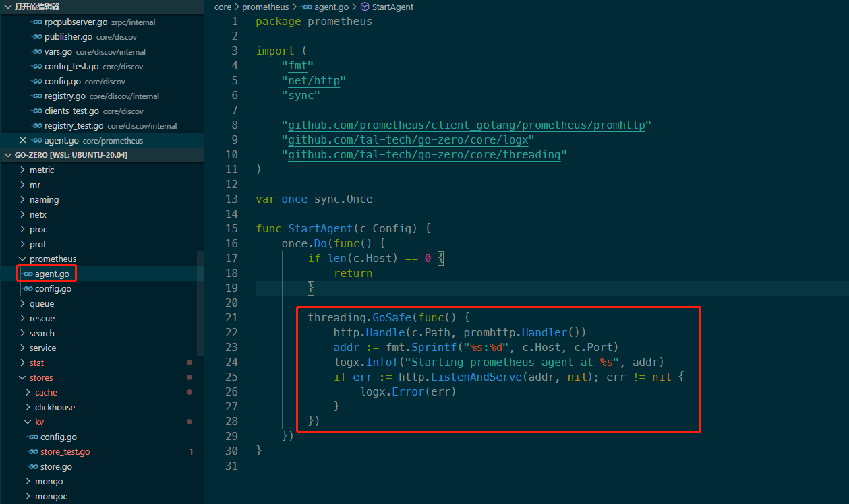Click prometheus in the breadcrumb bar
The image size is (849, 504).
(266, 7)
